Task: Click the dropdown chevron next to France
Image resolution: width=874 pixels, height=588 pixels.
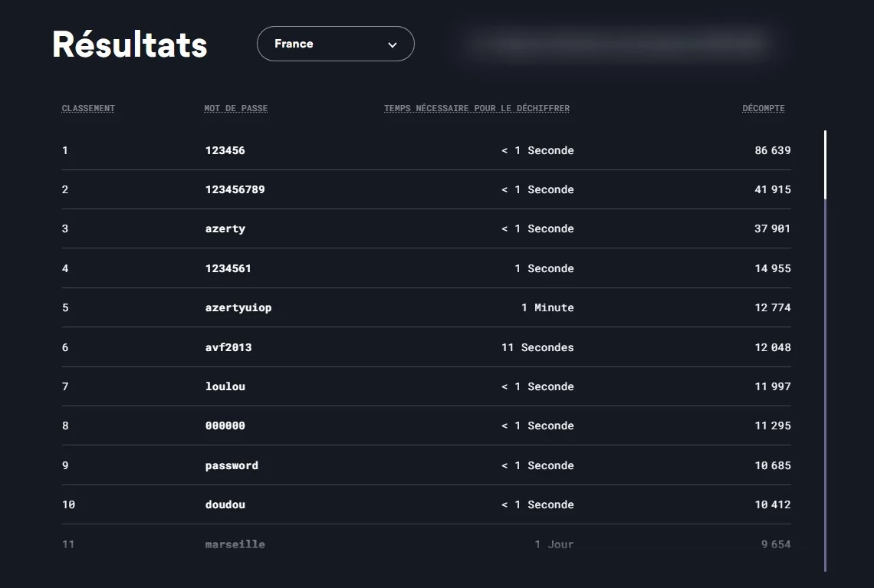Action: pos(393,44)
